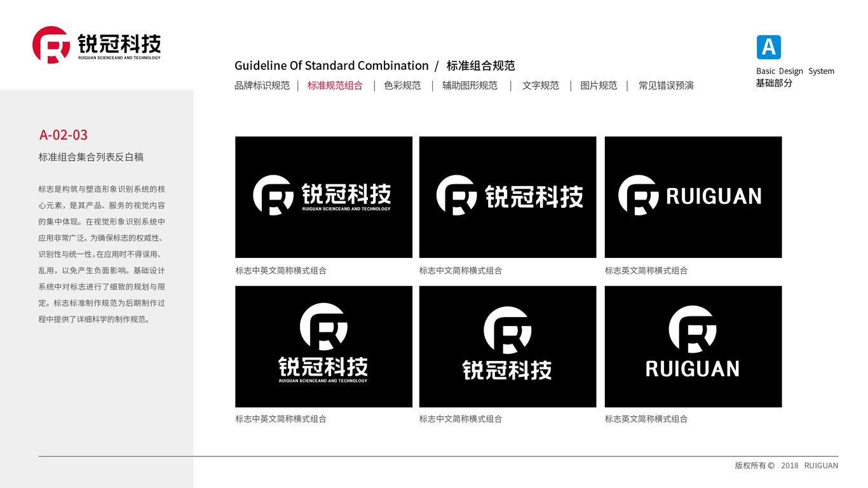Click the description paragraph starting 标志是构筑

pyautogui.click(x=102, y=254)
